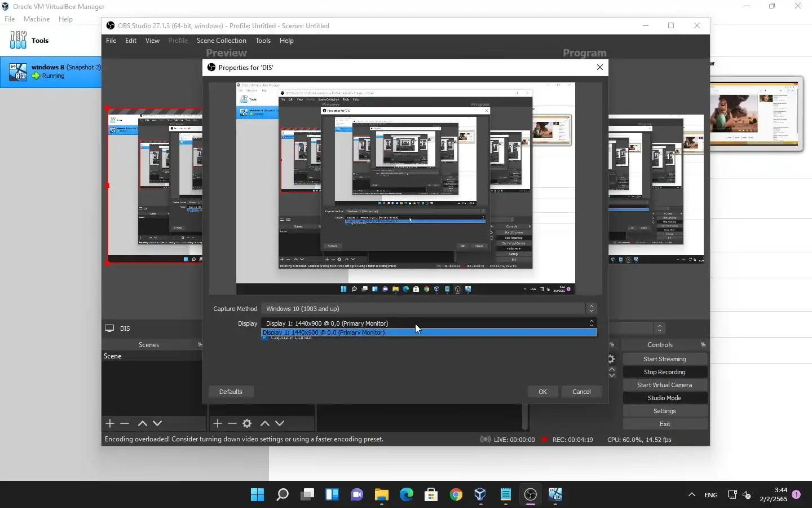Open source properties gear icon

pyautogui.click(x=247, y=423)
